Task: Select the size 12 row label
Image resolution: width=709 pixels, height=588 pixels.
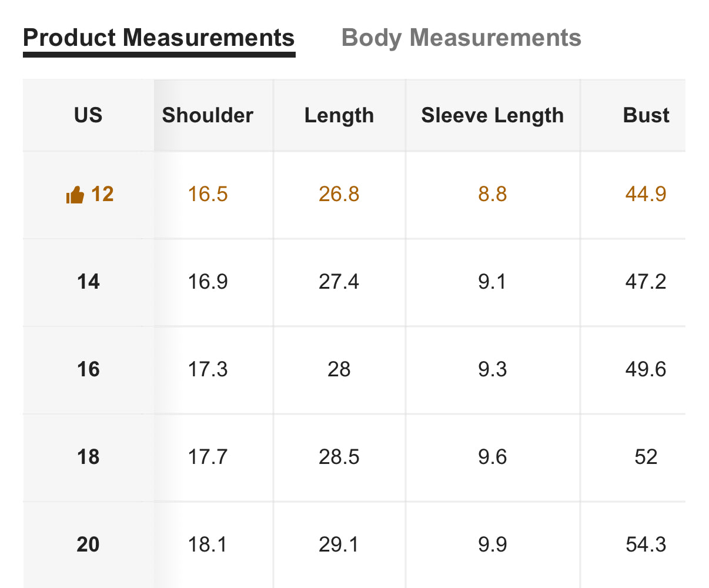Action: click(102, 194)
